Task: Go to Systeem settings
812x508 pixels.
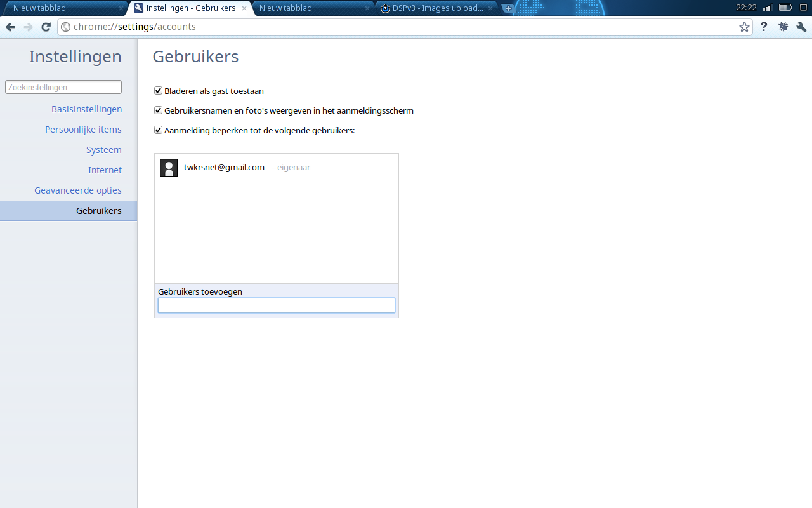Action: (104, 150)
